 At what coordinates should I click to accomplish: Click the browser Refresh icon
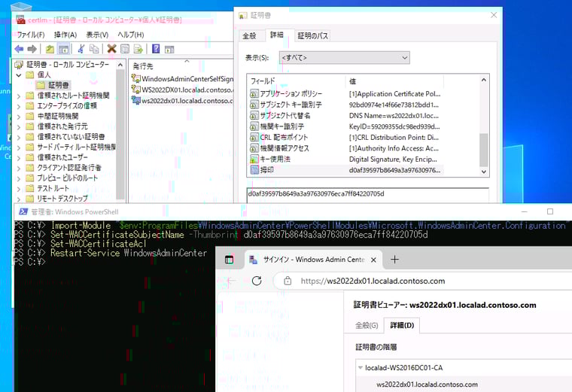pyautogui.click(x=257, y=281)
